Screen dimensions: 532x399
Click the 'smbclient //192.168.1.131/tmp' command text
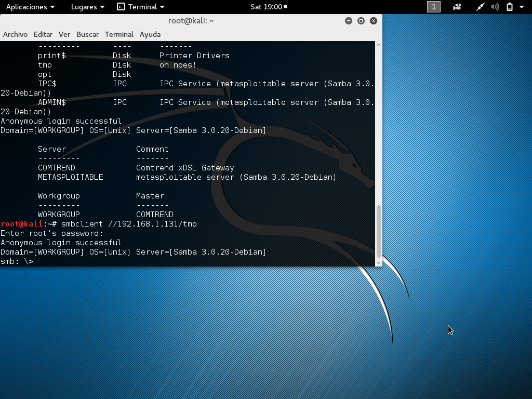click(x=129, y=224)
